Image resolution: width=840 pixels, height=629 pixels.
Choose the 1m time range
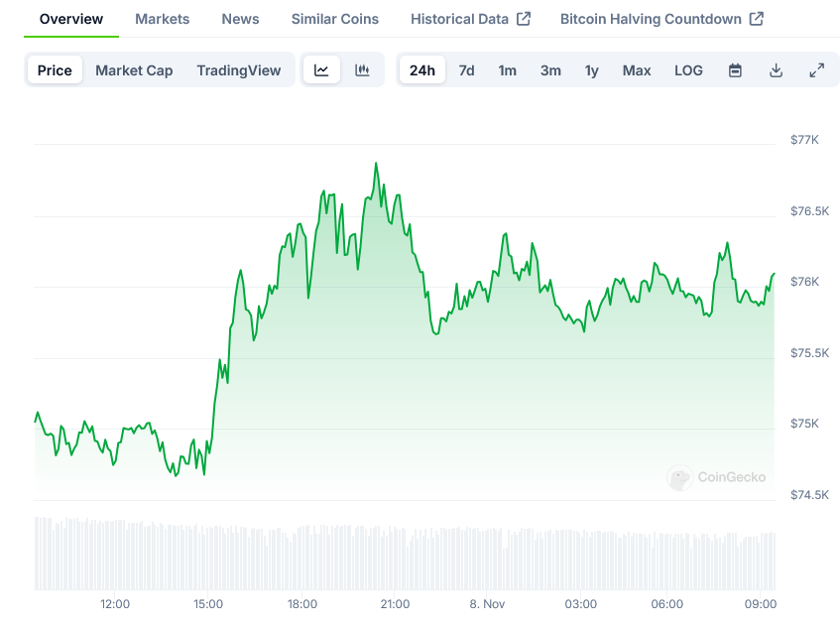(507, 70)
